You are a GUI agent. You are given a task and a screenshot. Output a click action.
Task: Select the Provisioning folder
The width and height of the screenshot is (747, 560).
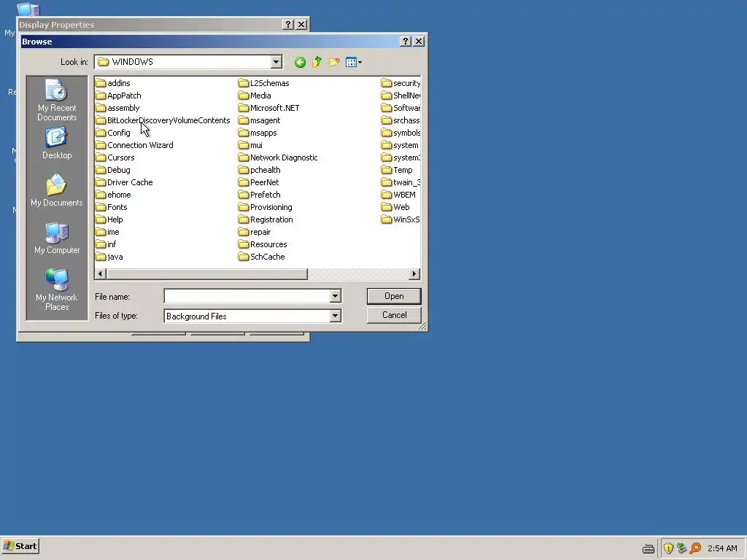(266, 207)
